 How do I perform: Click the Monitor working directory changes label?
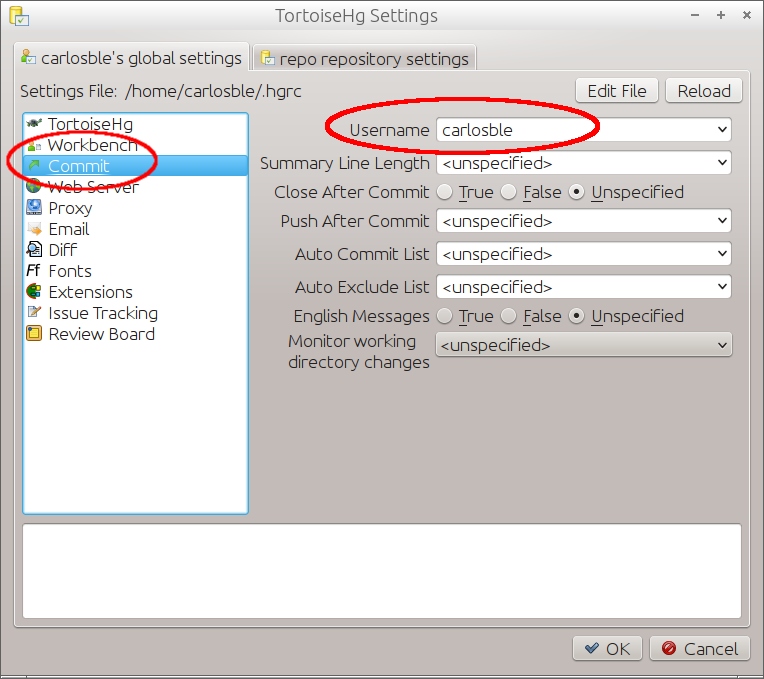point(359,352)
